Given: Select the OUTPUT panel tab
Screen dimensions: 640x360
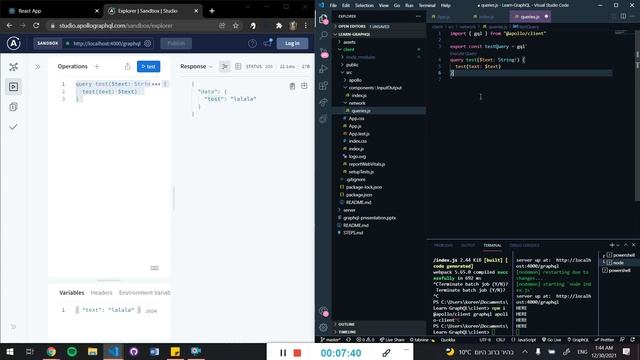Looking at the screenshot, I should click(x=468, y=245).
